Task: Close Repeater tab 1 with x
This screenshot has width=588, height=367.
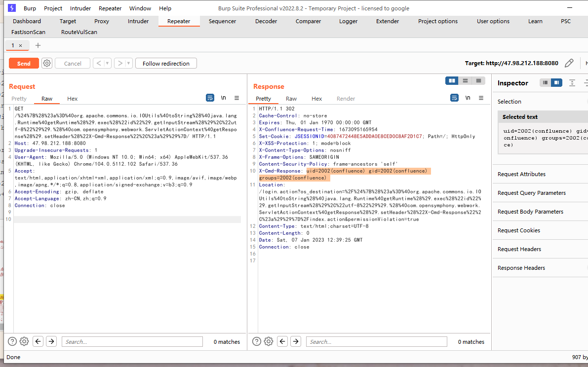Action: click(21, 46)
